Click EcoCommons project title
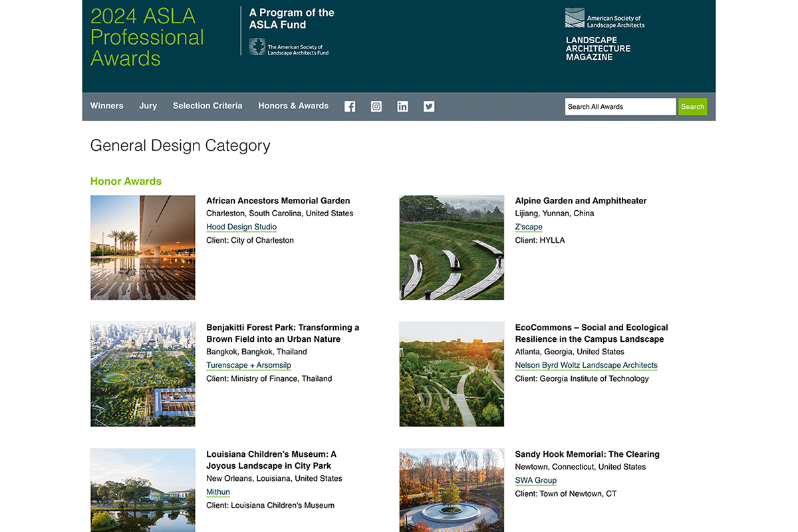Viewport: 798px width, 532px height. pos(592,333)
